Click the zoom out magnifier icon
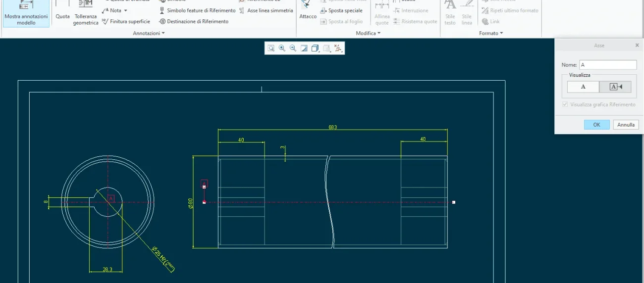644x283 pixels. 293,48
